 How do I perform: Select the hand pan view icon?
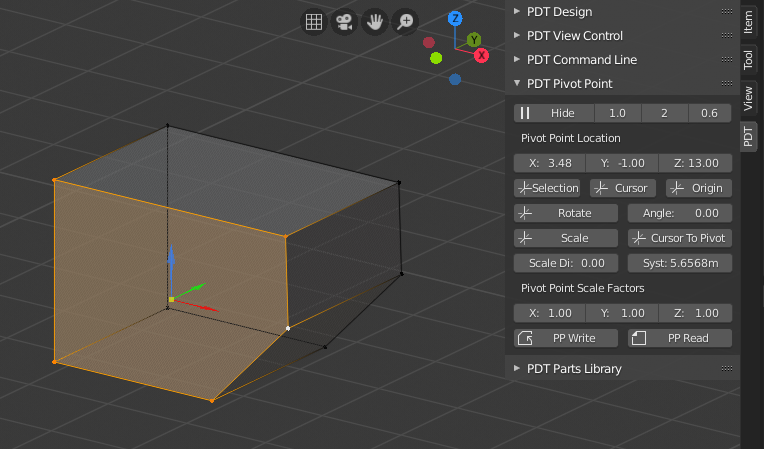pos(375,22)
